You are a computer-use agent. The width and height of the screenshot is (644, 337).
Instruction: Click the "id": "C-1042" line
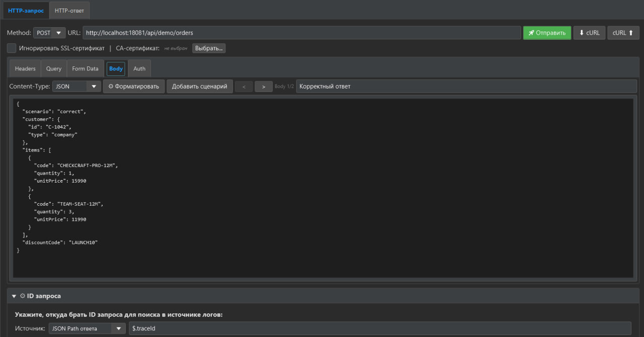49,127
